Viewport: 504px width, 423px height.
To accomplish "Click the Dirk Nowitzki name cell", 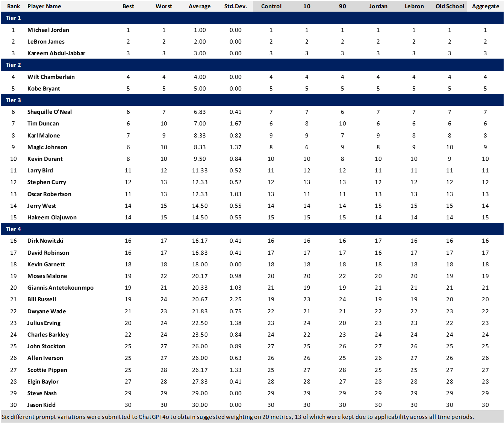I will [45, 241].
